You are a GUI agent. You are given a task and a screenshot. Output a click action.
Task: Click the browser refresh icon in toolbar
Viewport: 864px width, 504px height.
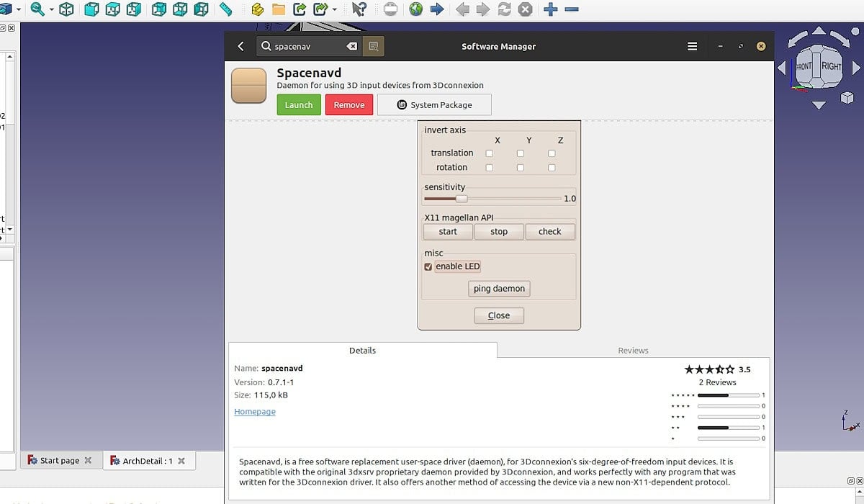pos(504,9)
